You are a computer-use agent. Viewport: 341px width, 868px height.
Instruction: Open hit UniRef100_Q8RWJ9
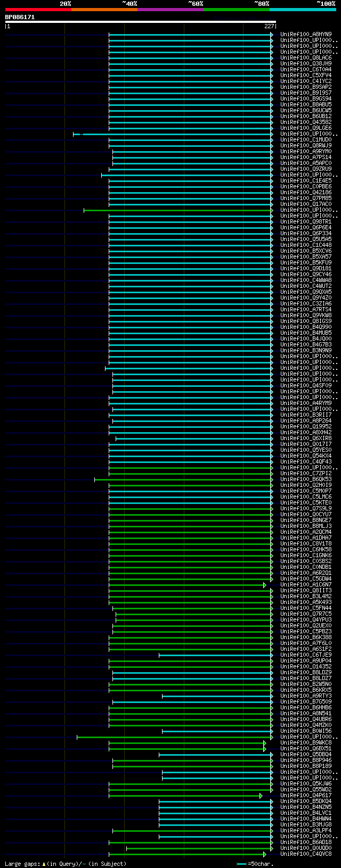click(x=306, y=145)
